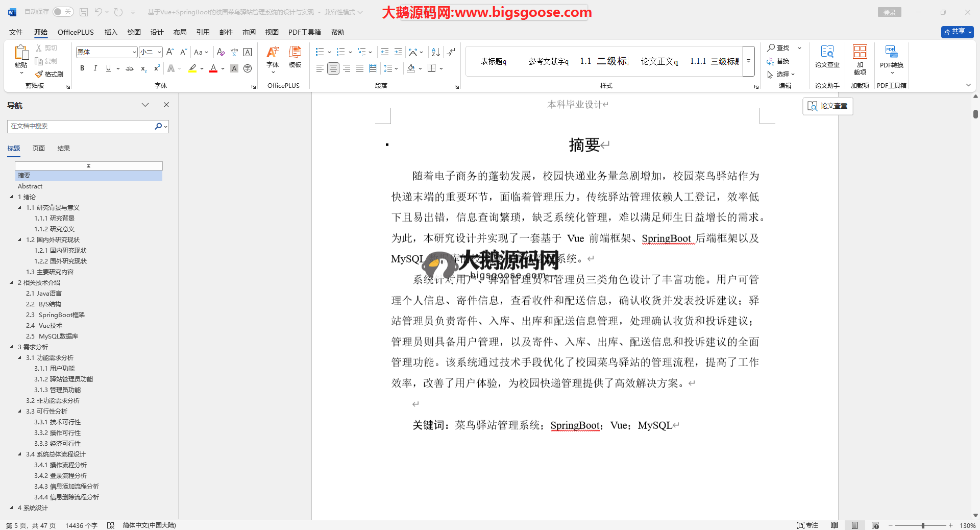
Task: Click the PDF转换 icon
Action: pyautogui.click(x=891, y=56)
